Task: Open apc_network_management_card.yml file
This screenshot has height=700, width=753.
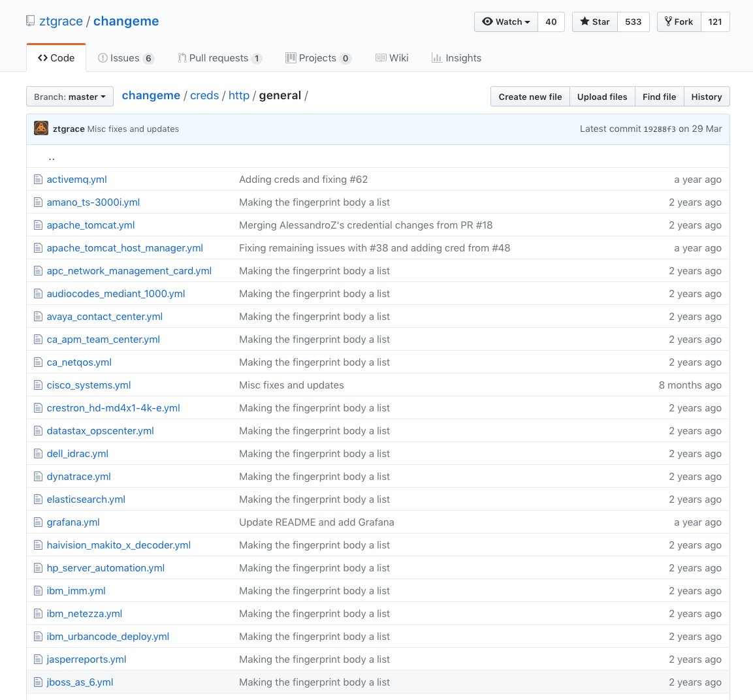Action: pos(129,271)
